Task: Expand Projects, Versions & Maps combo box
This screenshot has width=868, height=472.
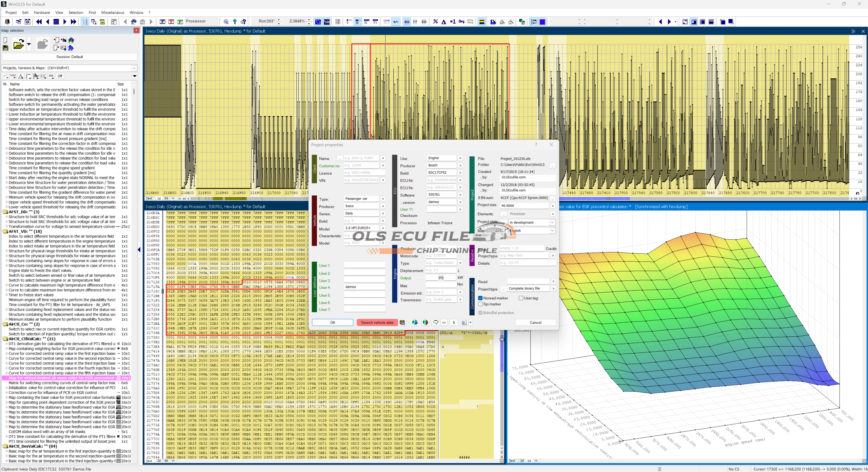Action: [x=134, y=68]
